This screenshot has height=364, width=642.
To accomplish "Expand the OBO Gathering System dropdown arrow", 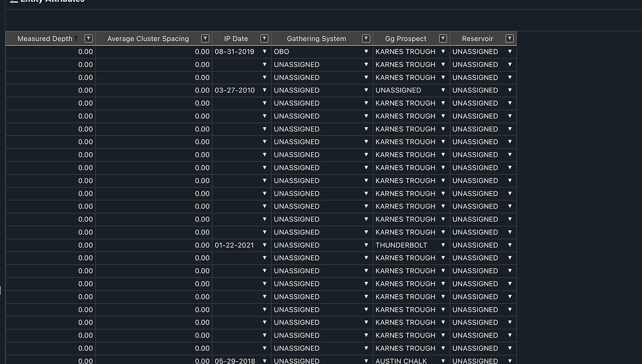I will click(366, 52).
